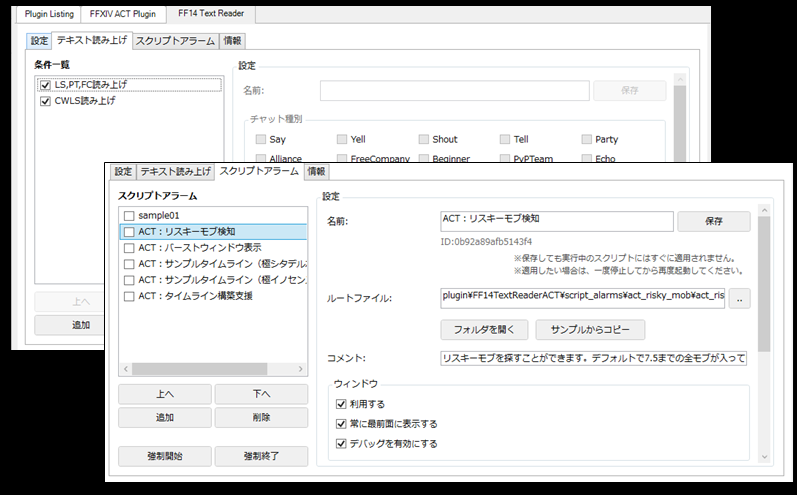Switch to the FFXIV ACT Plugin tab
This screenshot has height=495, width=797.
point(123,14)
